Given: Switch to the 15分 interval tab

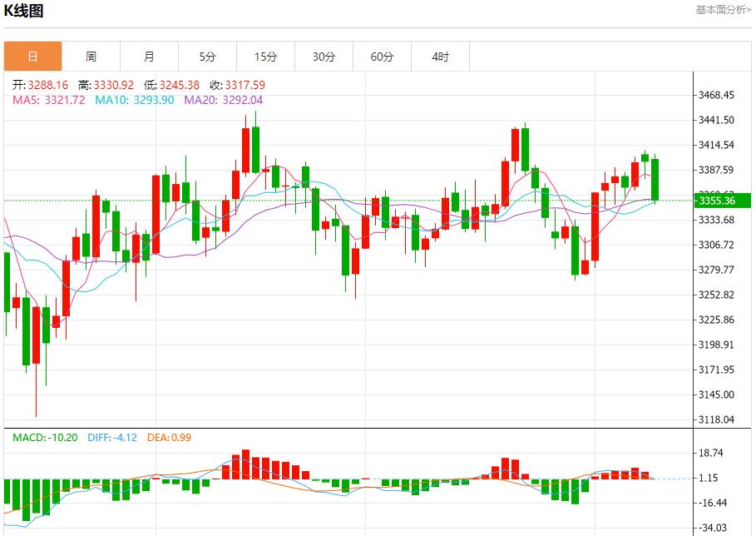Looking at the screenshot, I should pyautogui.click(x=265, y=57).
